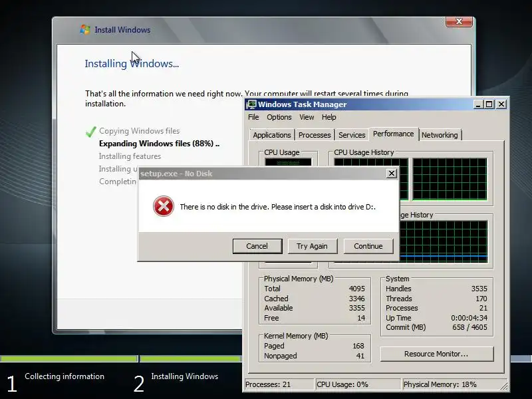Click "Physical Memory: 18%" in the status bar
Screen dimensions: 532x399
click(x=440, y=384)
